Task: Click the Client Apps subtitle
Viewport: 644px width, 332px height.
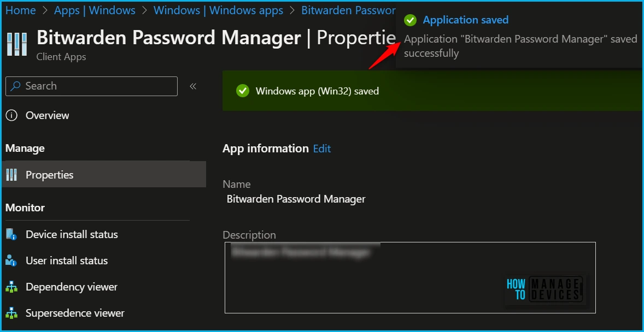Action: [61, 57]
